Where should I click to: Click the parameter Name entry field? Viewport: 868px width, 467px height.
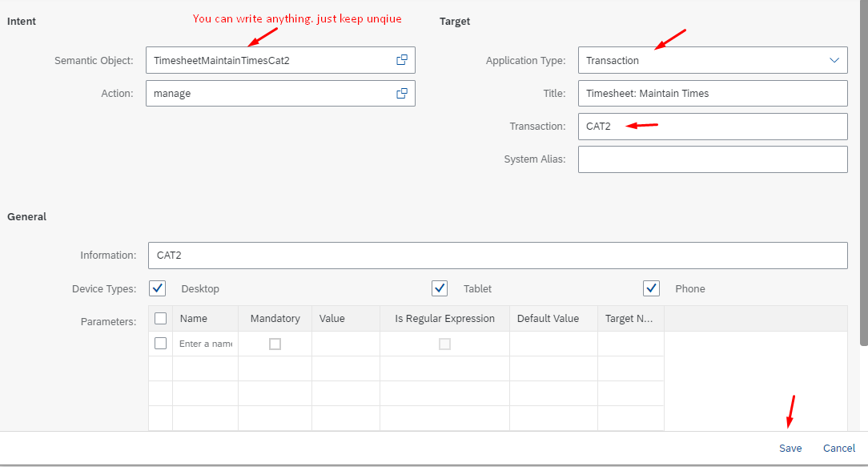[205, 344]
